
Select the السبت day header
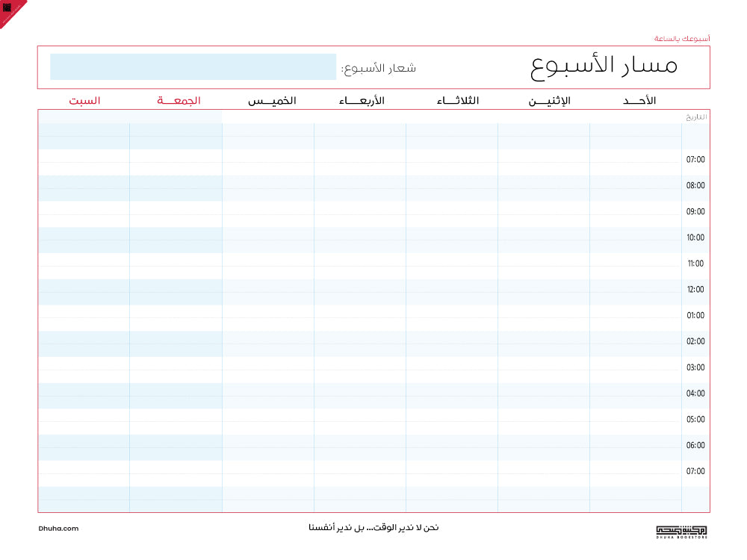(x=84, y=101)
